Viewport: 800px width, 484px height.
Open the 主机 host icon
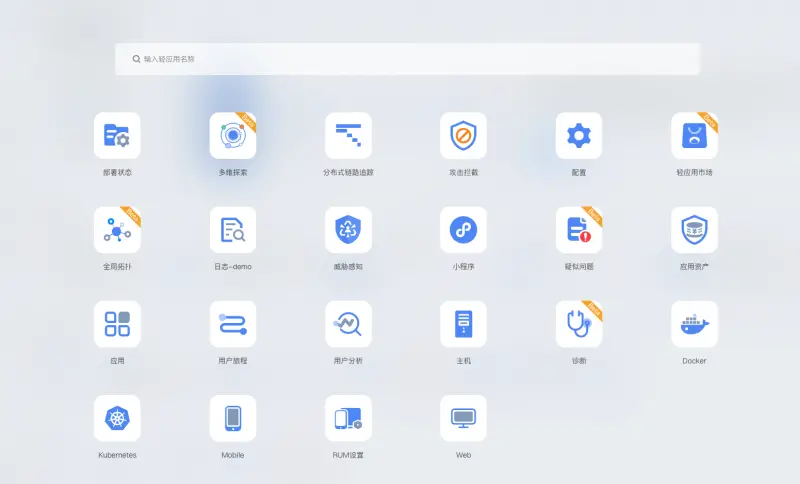click(x=463, y=324)
